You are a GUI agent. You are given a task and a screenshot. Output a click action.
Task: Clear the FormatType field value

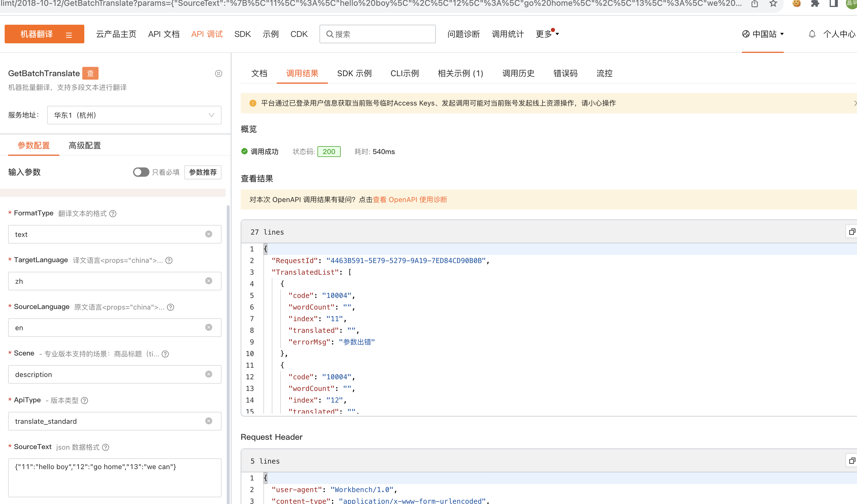click(209, 234)
